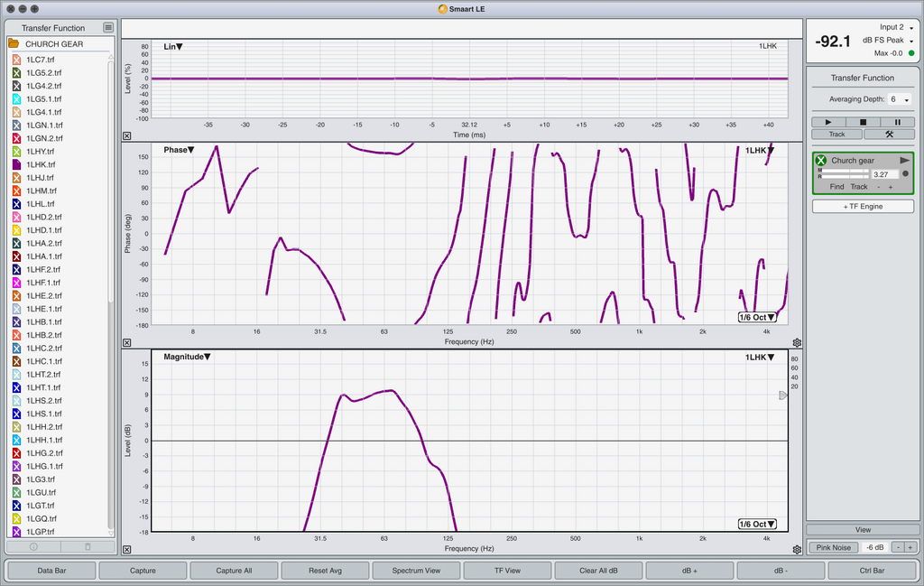Select the 1LHF.1.trf magenta trace icon
Image resolution: width=924 pixels, height=586 pixels.
16,283
